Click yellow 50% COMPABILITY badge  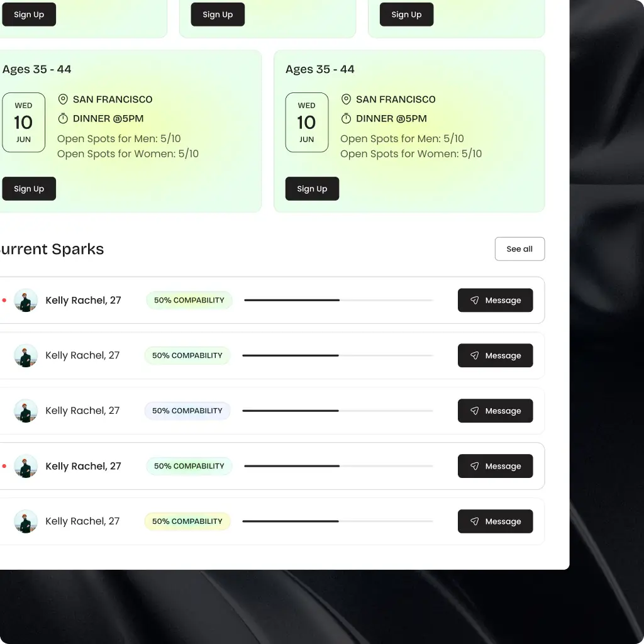click(x=187, y=521)
